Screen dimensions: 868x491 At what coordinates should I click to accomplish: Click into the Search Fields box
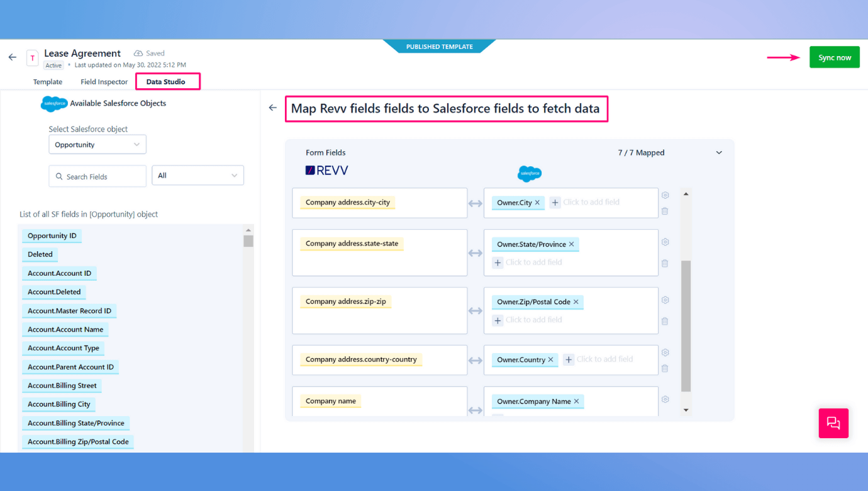tap(97, 176)
